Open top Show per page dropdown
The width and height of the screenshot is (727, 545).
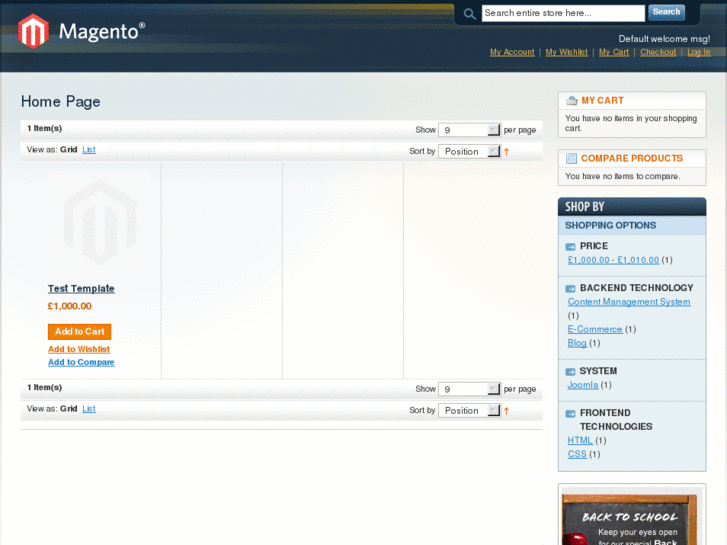click(469, 130)
